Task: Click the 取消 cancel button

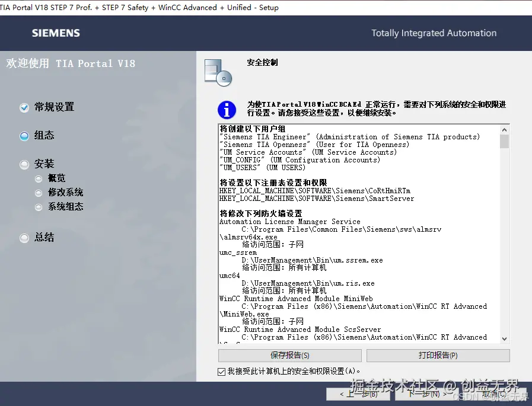Action: click(x=495, y=394)
